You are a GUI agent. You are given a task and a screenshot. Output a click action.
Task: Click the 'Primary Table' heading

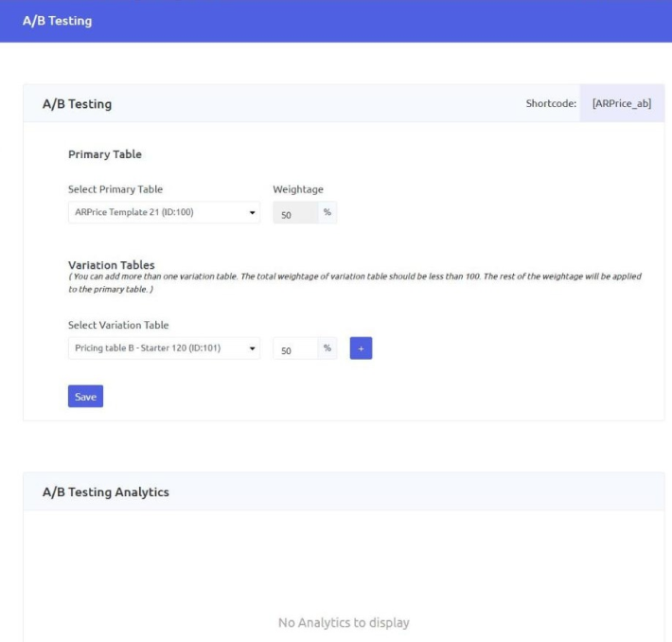(105, 154)
